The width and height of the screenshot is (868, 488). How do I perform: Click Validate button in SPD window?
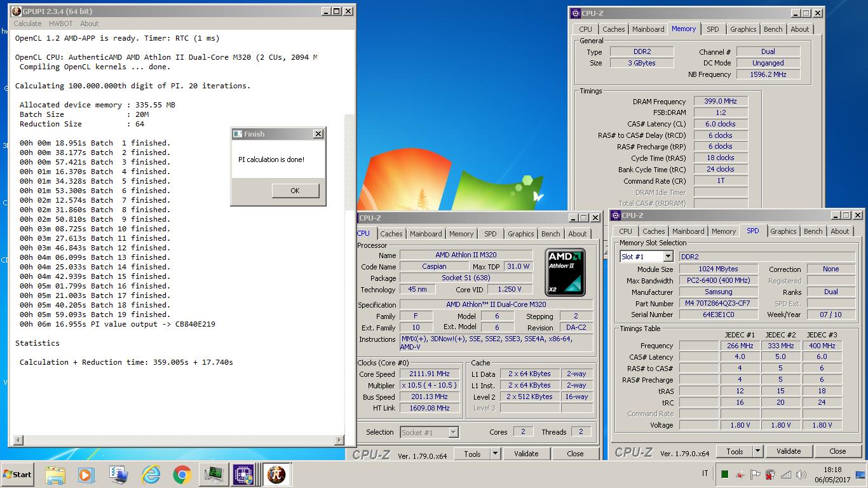pyautogui.click(x=789, y=451)
